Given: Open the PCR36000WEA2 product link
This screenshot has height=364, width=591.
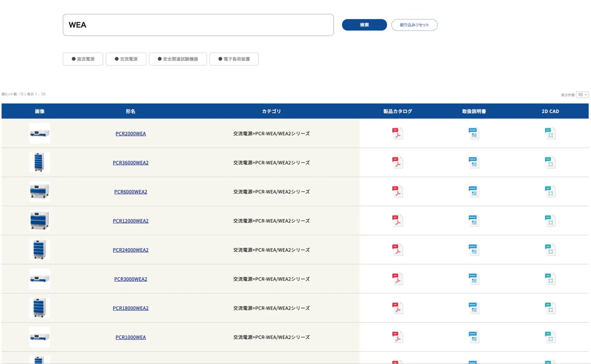Looking at the screenshot, I should click(x=130, y=163).
